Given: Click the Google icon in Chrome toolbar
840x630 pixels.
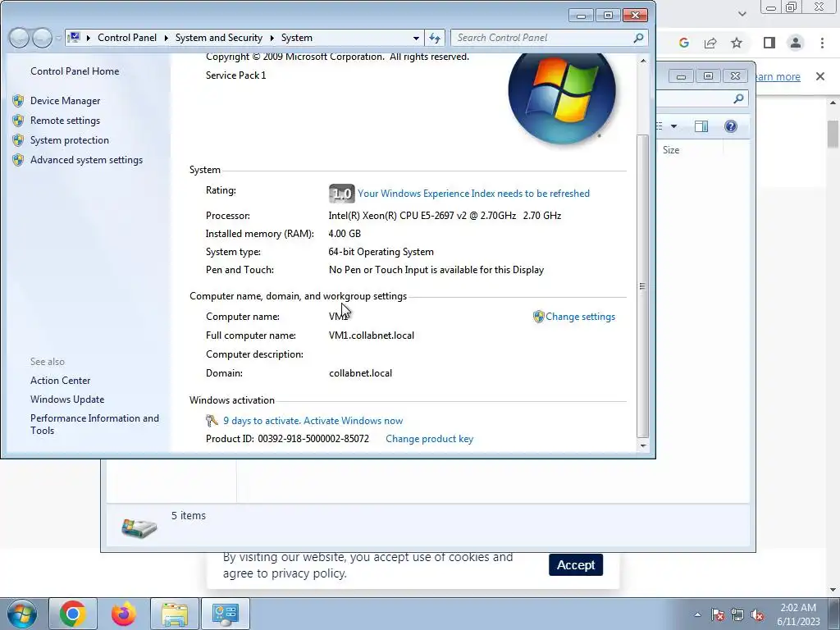Looking at the screenshot, I should tap(683, 43).
